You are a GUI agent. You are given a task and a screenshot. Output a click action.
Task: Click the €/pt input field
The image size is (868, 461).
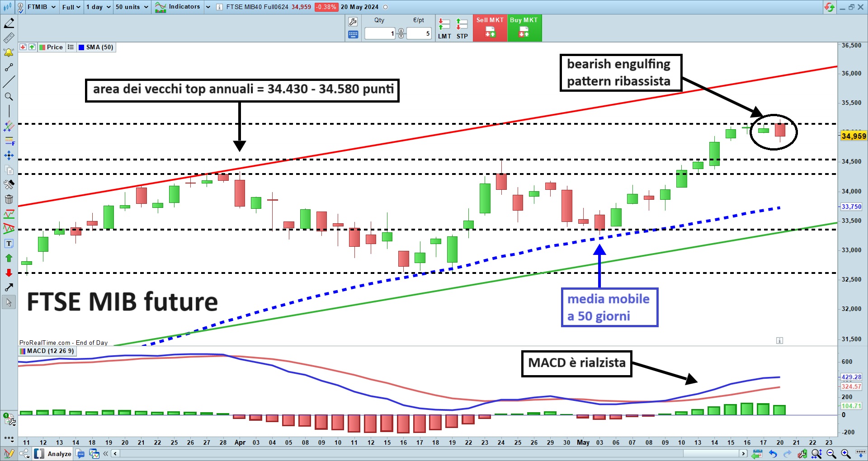coord(419,33)
